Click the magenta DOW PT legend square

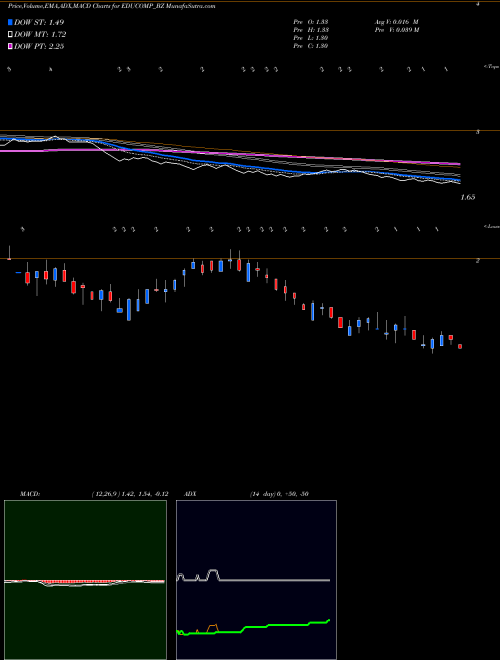10,46
